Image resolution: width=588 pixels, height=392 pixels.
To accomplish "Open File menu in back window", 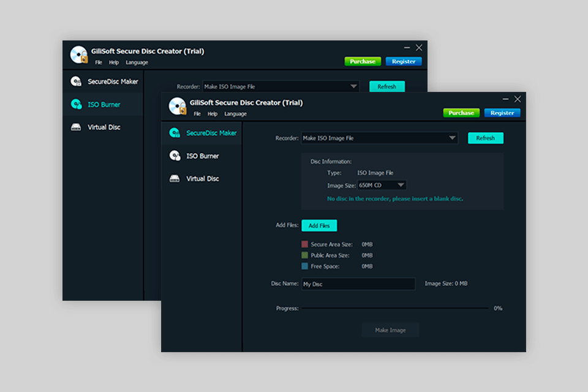I will pos(99,62).
